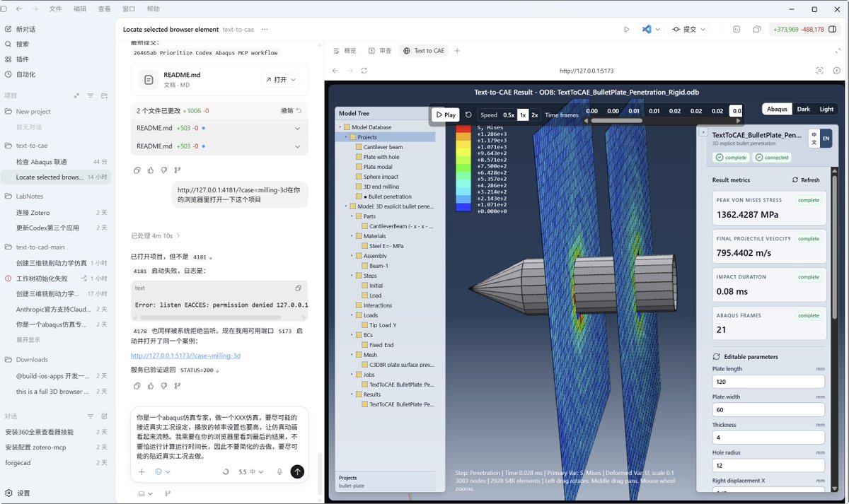Click the red band of the Mises color legend
The image size is (849, 504).
coord(463,129)
